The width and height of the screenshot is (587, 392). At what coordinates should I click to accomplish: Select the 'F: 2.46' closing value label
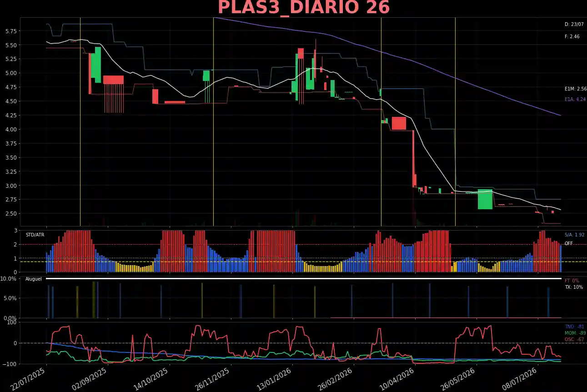coord(572,36)
